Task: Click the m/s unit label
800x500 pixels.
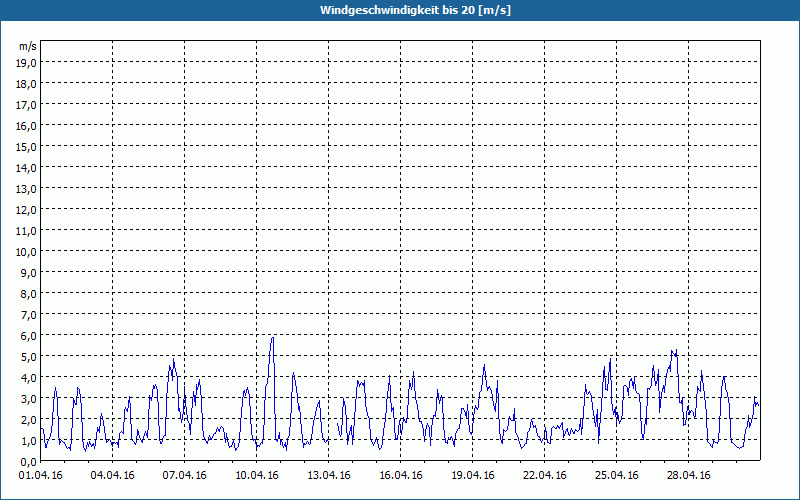Action: [28, 46]
